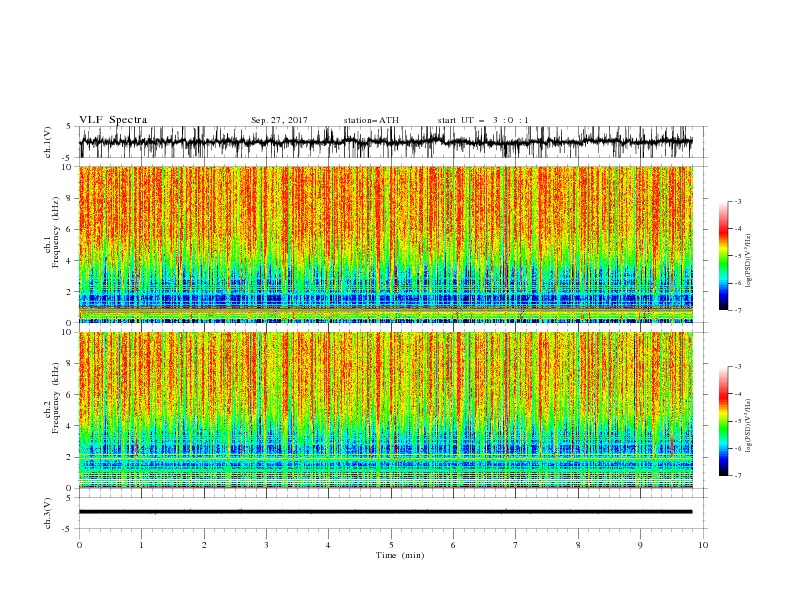Click the "-3" tick on the ch.1 color bar
792x612 pixels.
coord(737,201)
